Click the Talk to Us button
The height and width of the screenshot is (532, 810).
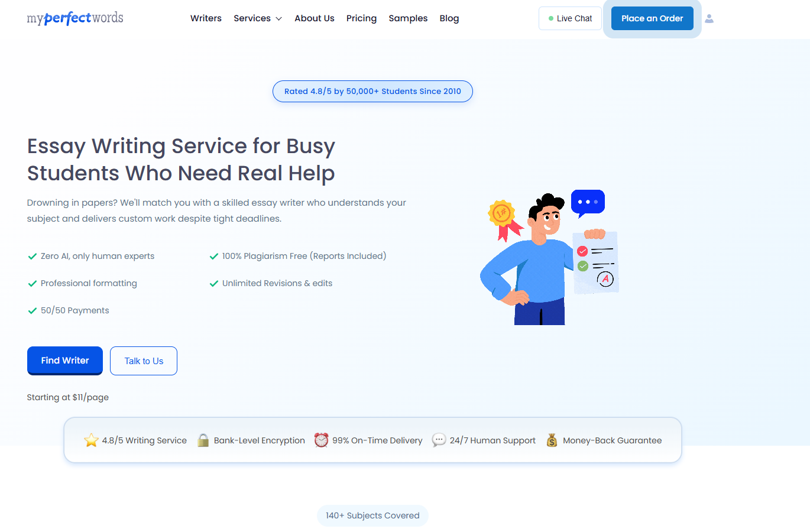144,361
